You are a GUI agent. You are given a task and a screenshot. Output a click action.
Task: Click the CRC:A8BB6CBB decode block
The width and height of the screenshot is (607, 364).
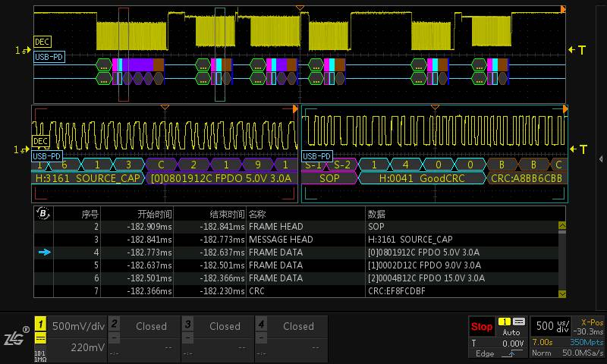click(x=526, y=178)
